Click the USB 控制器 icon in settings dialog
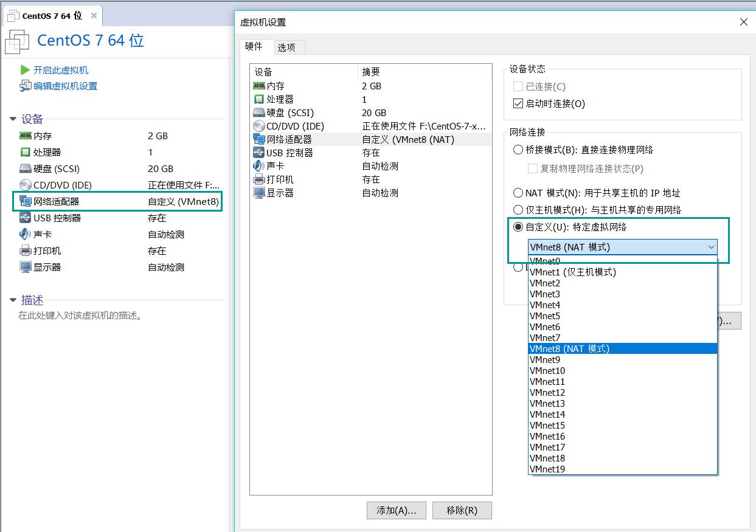Screen dimensions: 756x532 tap(258, 153)
